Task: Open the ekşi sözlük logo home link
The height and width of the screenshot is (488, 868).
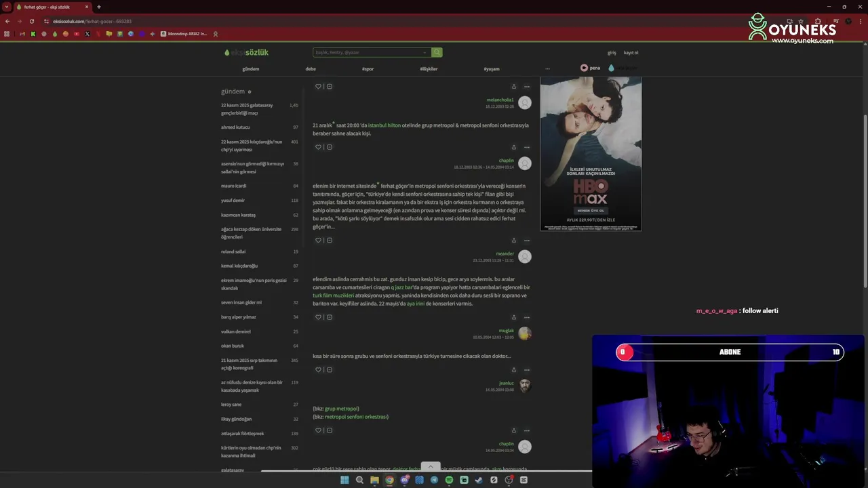Action: tap(246, 52)
